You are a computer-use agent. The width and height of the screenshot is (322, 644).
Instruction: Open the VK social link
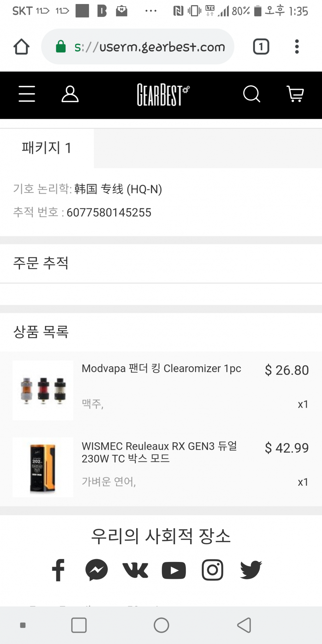pos(135,570)
